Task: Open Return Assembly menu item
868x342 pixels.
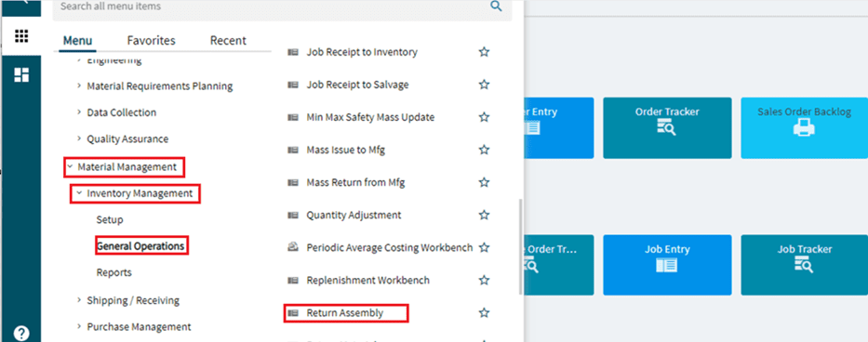Action: coord(346,312)
